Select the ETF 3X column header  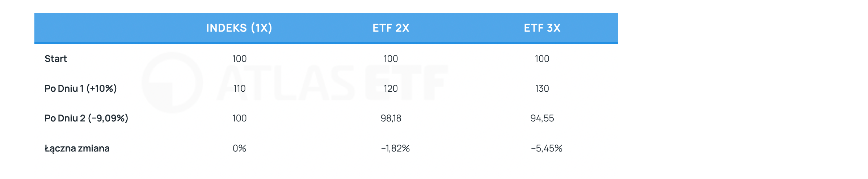tap(542, 28)
